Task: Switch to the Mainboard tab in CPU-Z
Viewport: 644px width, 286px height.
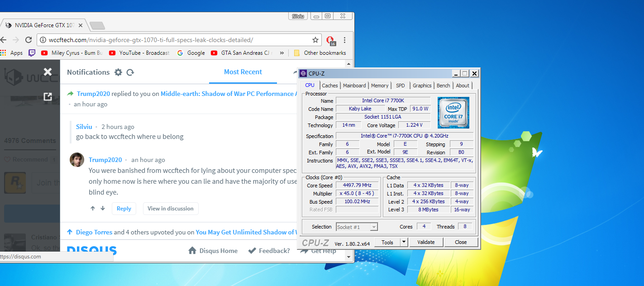Action: pyautogui.click(x=354, y=86)
